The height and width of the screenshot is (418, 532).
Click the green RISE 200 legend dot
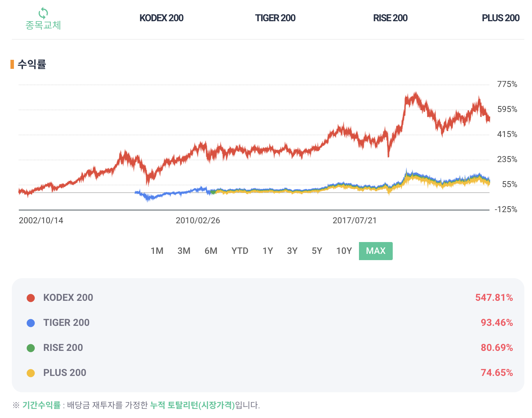click(31, 348)
